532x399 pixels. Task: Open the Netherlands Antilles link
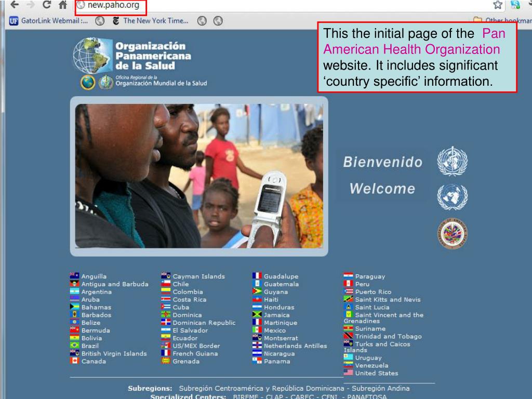click(x=295, y=345)
